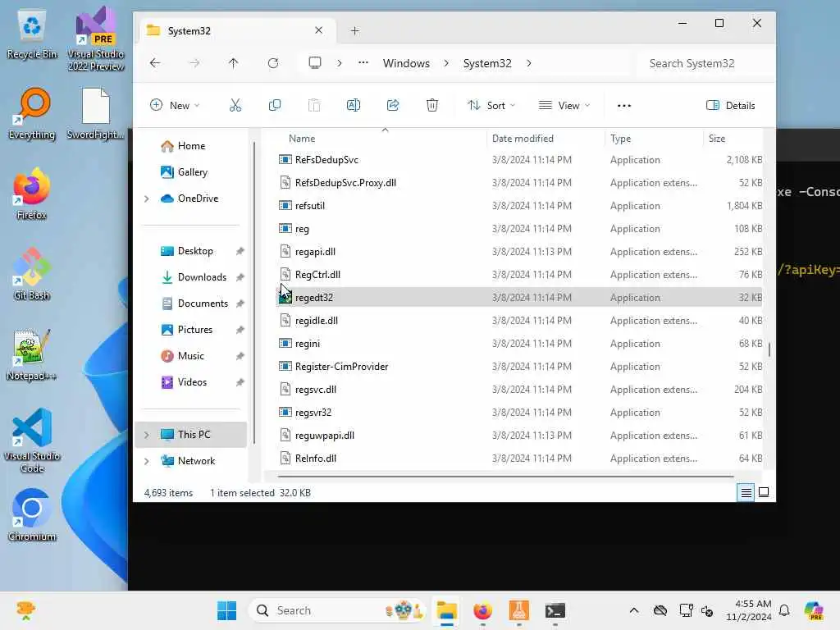Expand the Network tree node
This screenshot has height=630, width=840.
(x=146, y=461)
